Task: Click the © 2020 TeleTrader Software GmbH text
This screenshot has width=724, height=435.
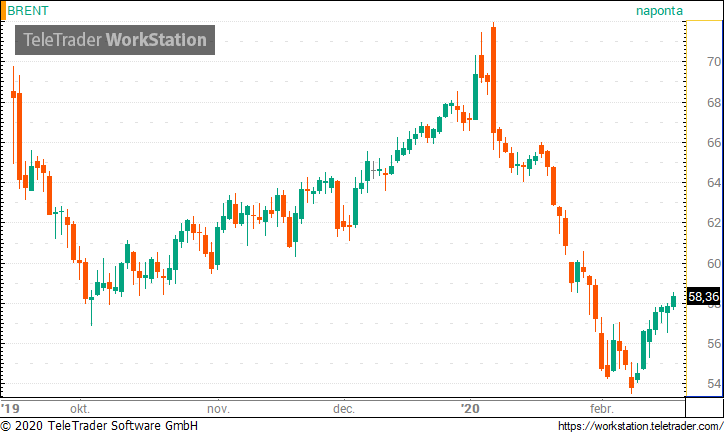Action: coord(99,426)
